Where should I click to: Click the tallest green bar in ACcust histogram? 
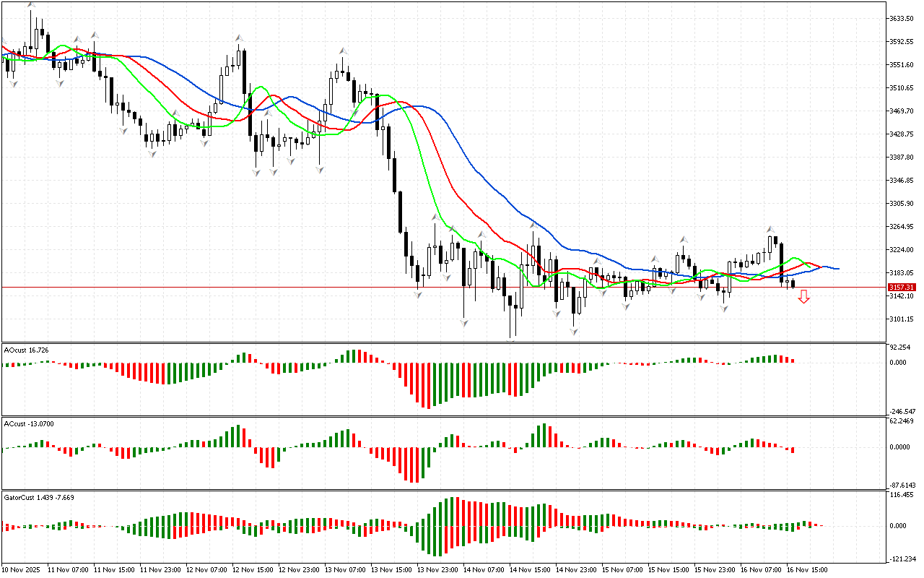pos(544,435)
